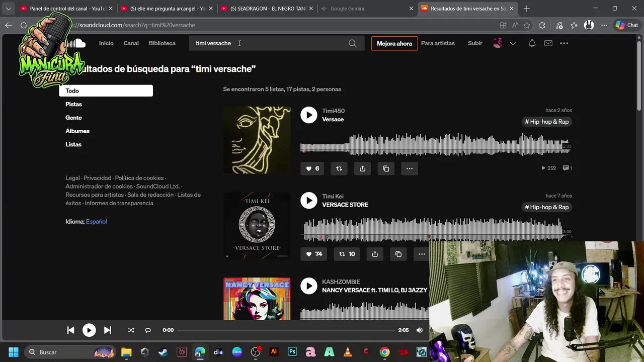Screen dimensions: 644x362
Task: Open the browser favorites list icon
Action: (x=574, y=25)
